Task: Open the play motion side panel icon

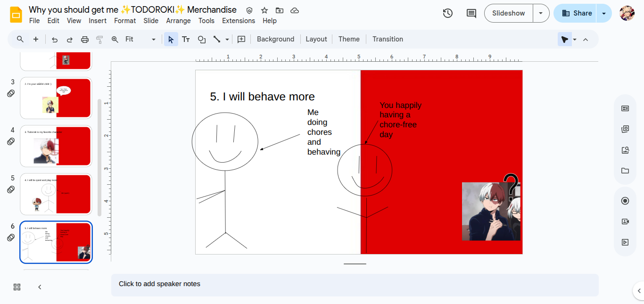Action: (625, 242)
